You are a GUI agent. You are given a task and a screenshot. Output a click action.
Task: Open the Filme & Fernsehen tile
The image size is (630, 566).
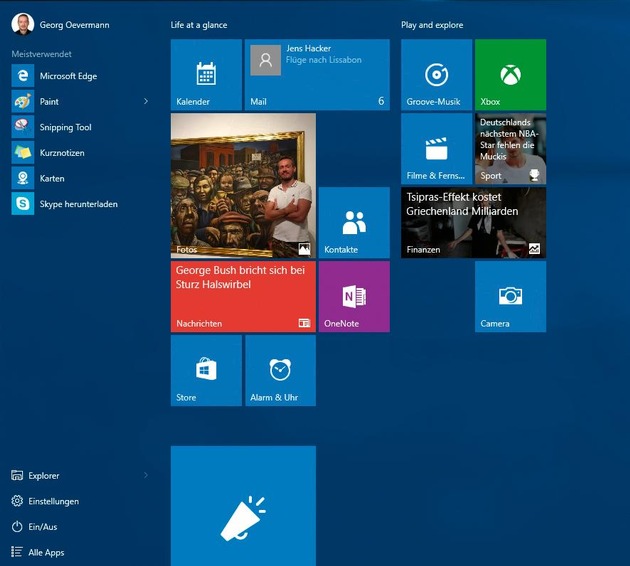(x=436, y=149)
